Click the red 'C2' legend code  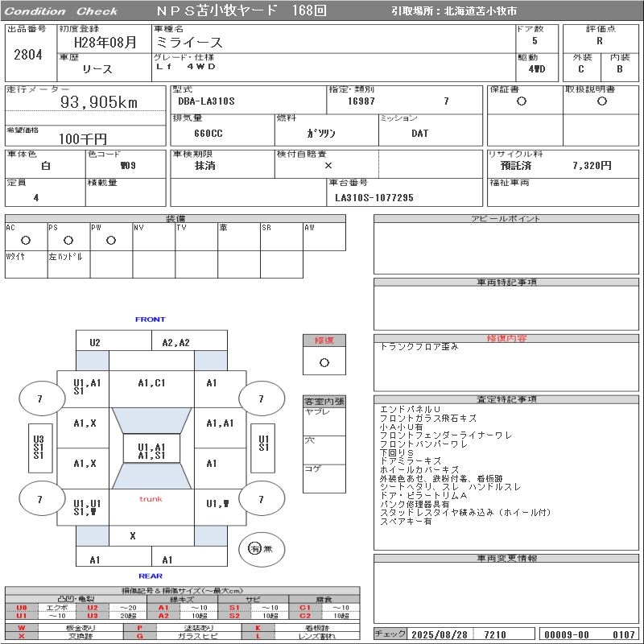[x=305, y=616]
